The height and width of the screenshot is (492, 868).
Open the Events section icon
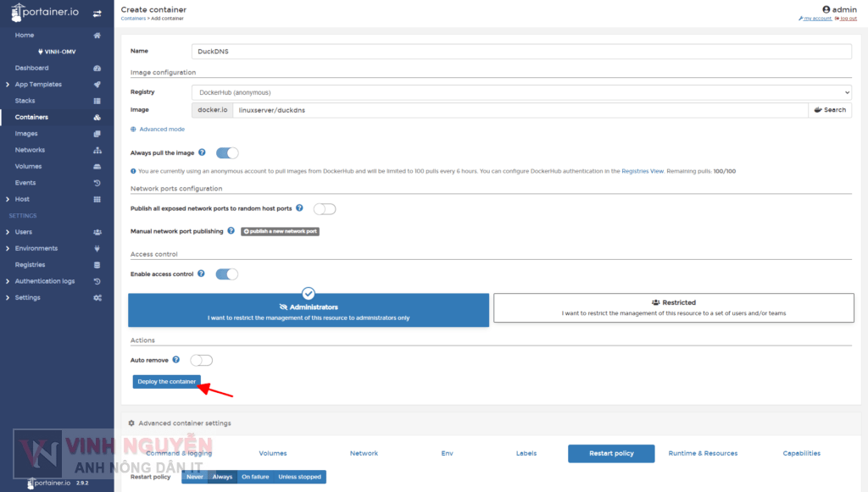click(97, 183)
